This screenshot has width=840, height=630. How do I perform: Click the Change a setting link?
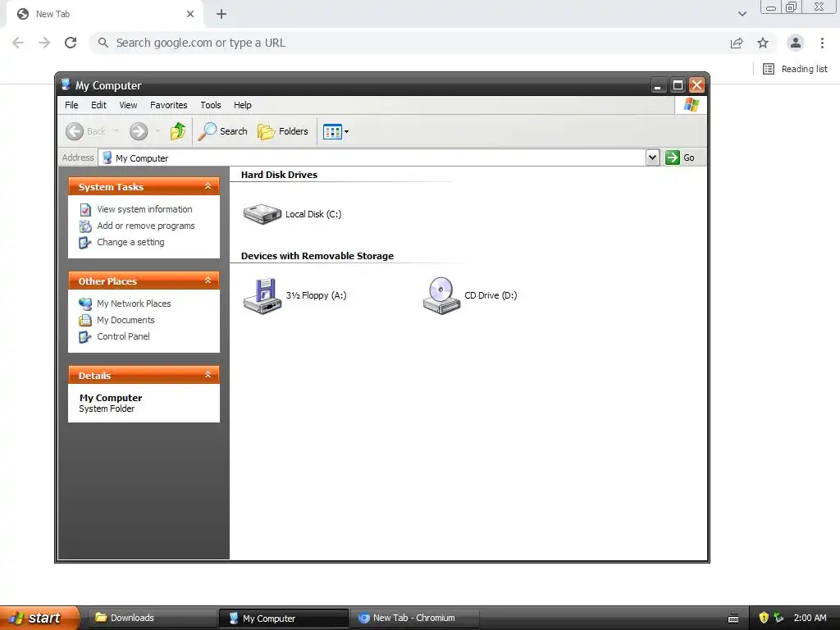tap(130, 242)
